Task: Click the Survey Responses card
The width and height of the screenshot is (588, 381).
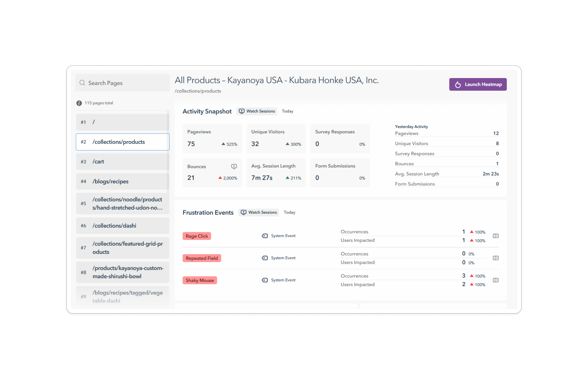Action: point(340,139)
